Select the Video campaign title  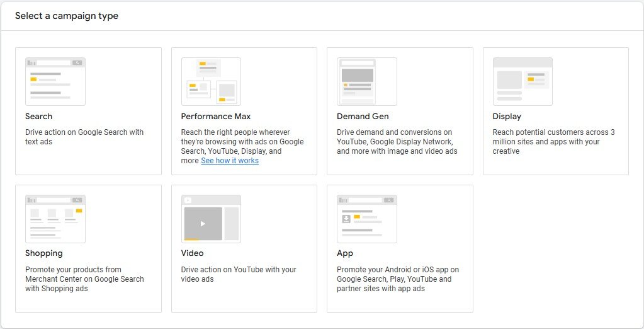(192, 253)
